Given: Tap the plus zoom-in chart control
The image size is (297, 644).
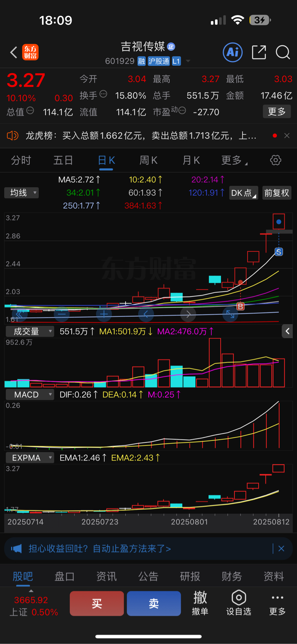Looking at the screenshot, I should (104, 314).
